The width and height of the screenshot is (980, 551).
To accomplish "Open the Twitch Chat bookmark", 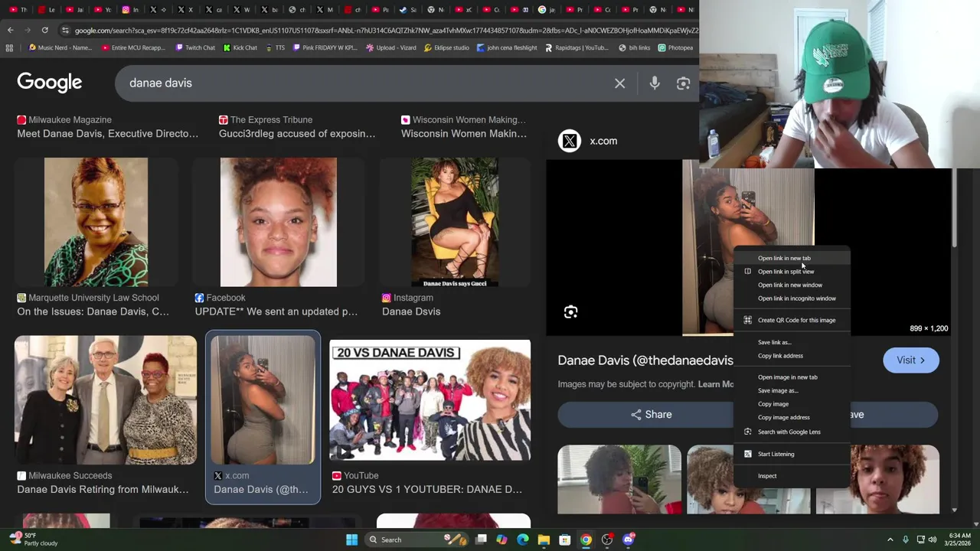I will pyautogui.click(x=194, y=47).
